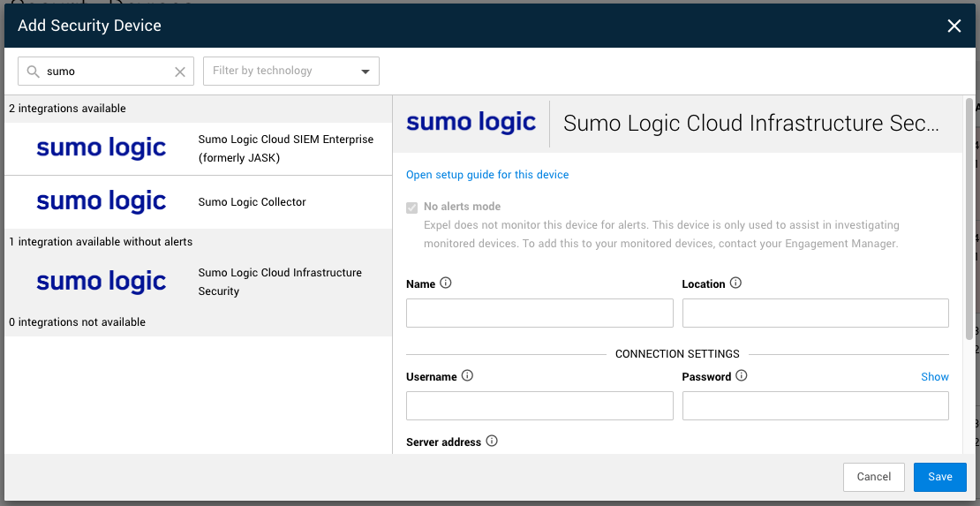This screenshot has width=980, height=506.
Task: Open the Location field info tooltip
Action: point(735,283)
